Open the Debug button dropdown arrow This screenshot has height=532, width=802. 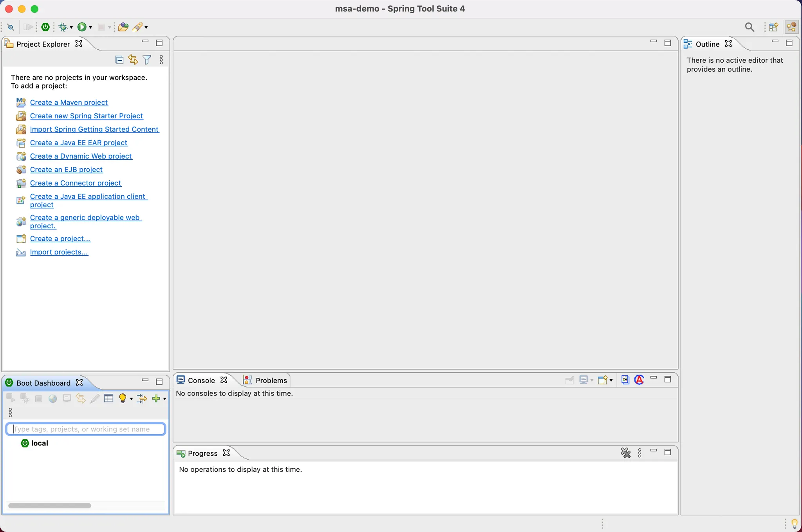71,27
